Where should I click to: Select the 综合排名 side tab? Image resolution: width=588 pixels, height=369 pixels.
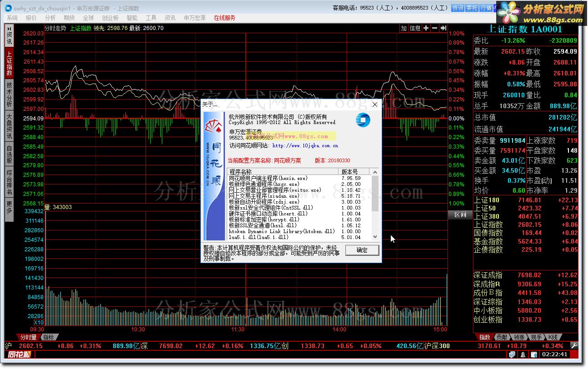click(x=9, y=183)
